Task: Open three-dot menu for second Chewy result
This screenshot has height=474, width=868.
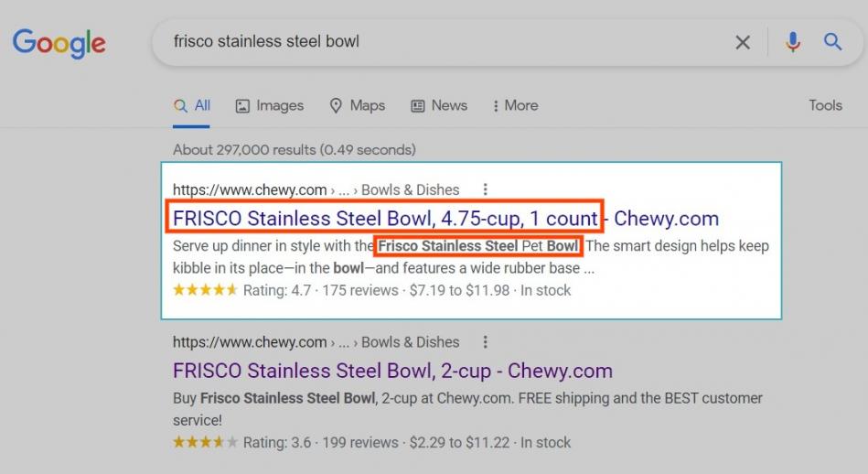Action: coord(485,341)
